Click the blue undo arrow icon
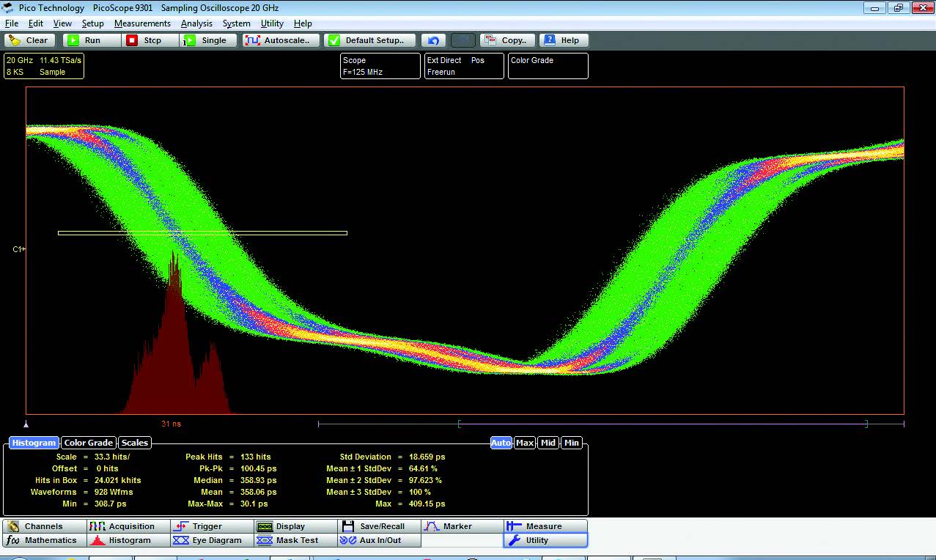 point(433,40)
